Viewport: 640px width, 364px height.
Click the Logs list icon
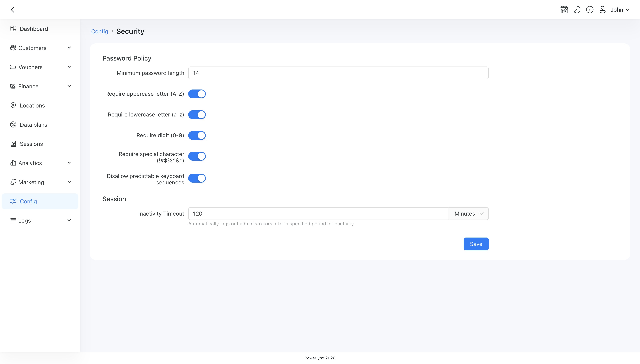13,221
